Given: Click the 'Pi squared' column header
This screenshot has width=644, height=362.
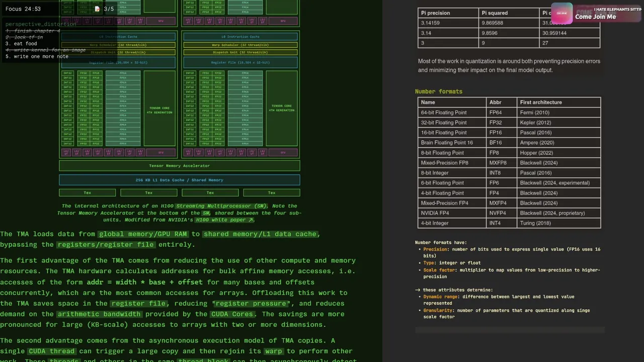Looking at the screenshot, I should pyautogui.click(x=509, y=13).
